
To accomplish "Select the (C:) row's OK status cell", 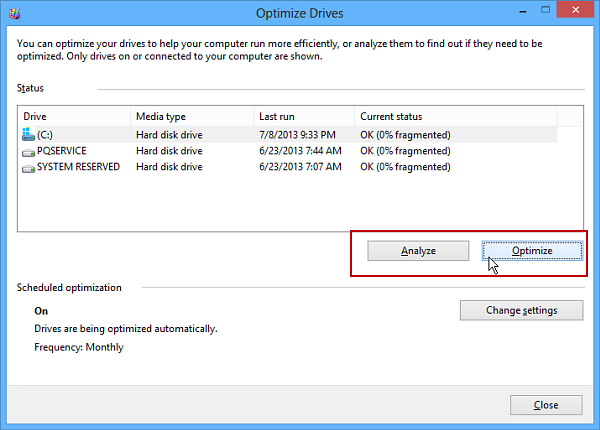I will coord(405,135).
